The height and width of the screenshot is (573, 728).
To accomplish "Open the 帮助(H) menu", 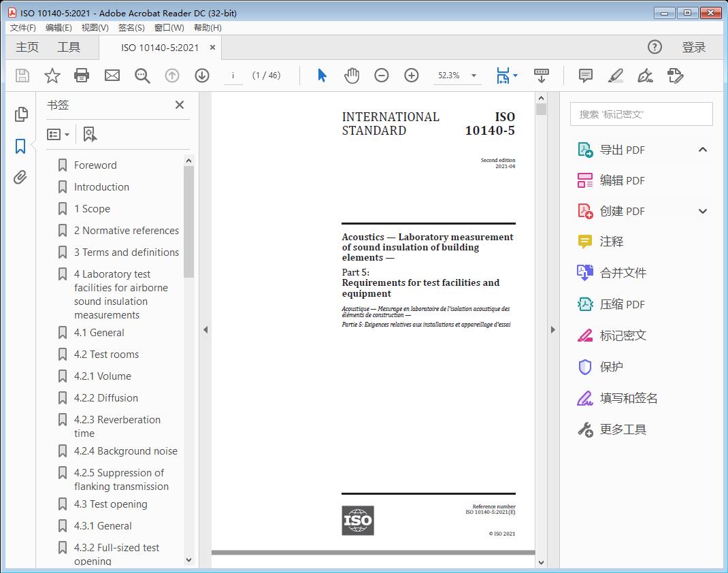I will pyautogui.click(x=208, y=27).
